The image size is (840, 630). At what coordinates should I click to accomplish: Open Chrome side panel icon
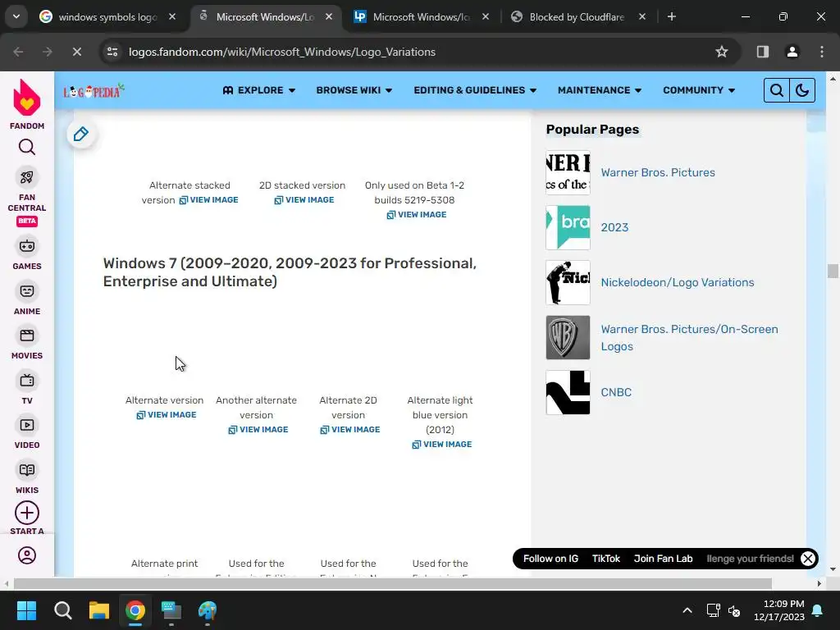point(763,52)
